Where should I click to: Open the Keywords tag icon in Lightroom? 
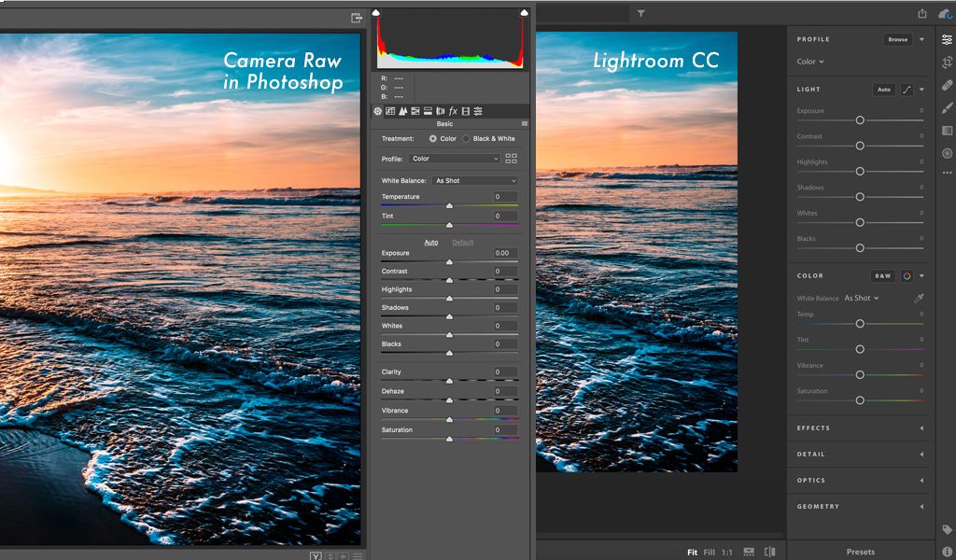point(947,529)
